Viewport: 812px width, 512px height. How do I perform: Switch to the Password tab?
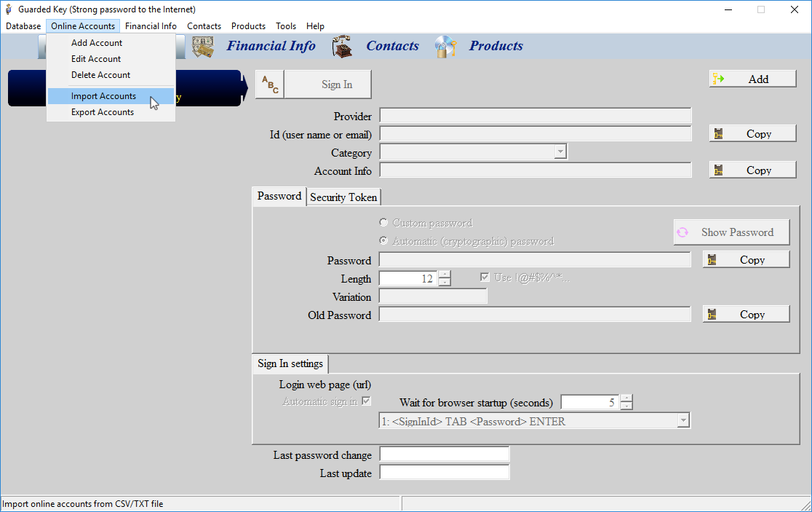(279, 197)
